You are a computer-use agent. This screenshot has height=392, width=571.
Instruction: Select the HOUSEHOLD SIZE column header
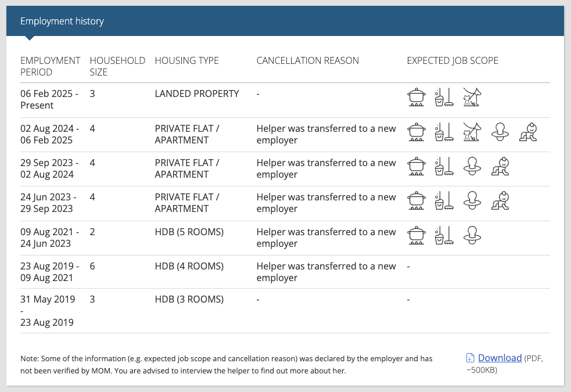coord(117,66)
